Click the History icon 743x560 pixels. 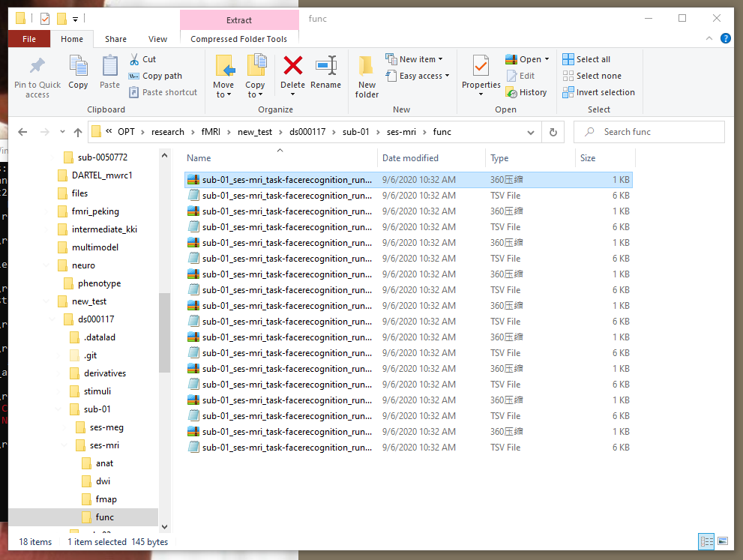(x=527, y=92)
